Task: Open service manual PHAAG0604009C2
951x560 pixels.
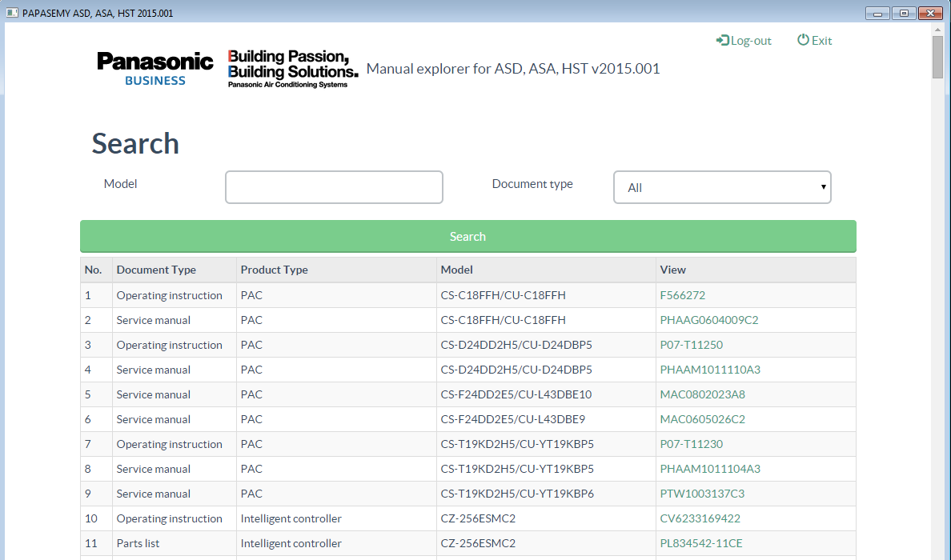Action: [708, 320]
